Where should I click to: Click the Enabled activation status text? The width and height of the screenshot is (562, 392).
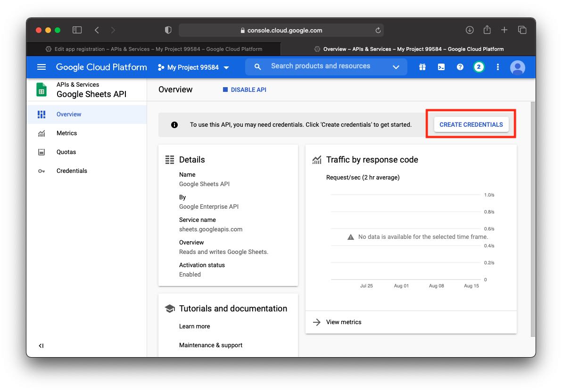coord(190,275)
